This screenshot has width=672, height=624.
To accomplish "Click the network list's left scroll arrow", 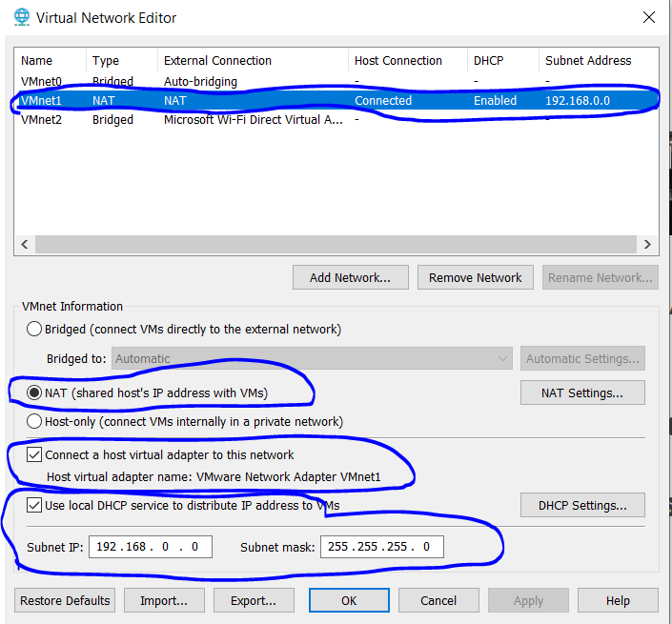I will [x=25, y=244].
